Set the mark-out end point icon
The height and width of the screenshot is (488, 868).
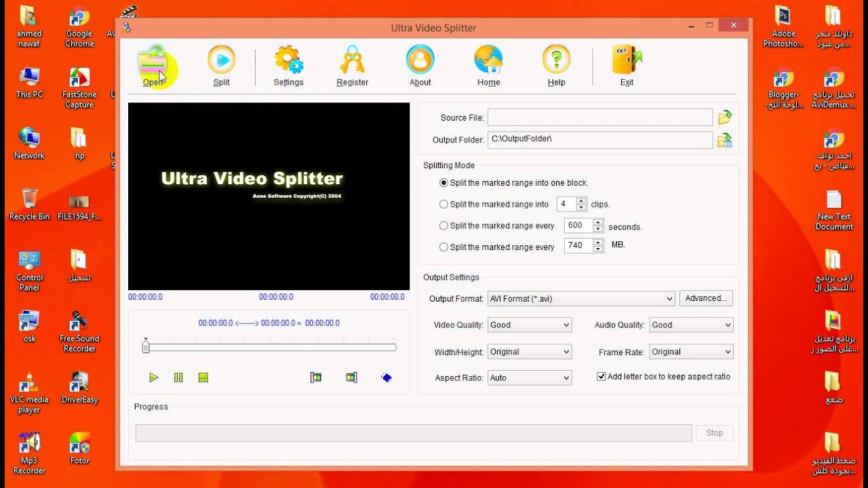351,378
